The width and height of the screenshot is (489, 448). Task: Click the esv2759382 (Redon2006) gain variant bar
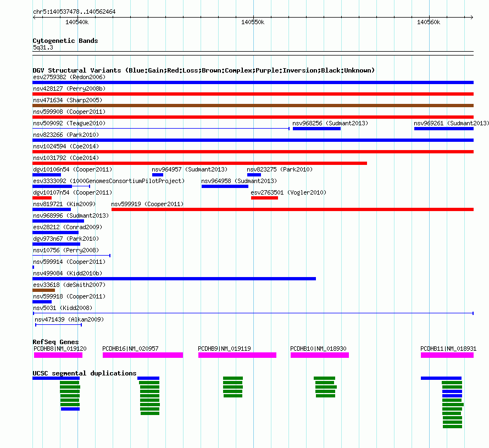pos(253,82)
